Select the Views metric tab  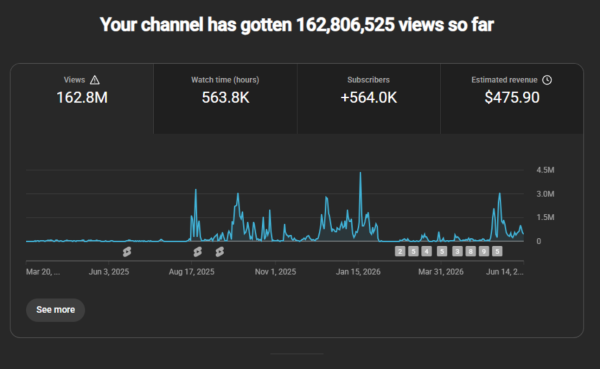pos(82,99)
